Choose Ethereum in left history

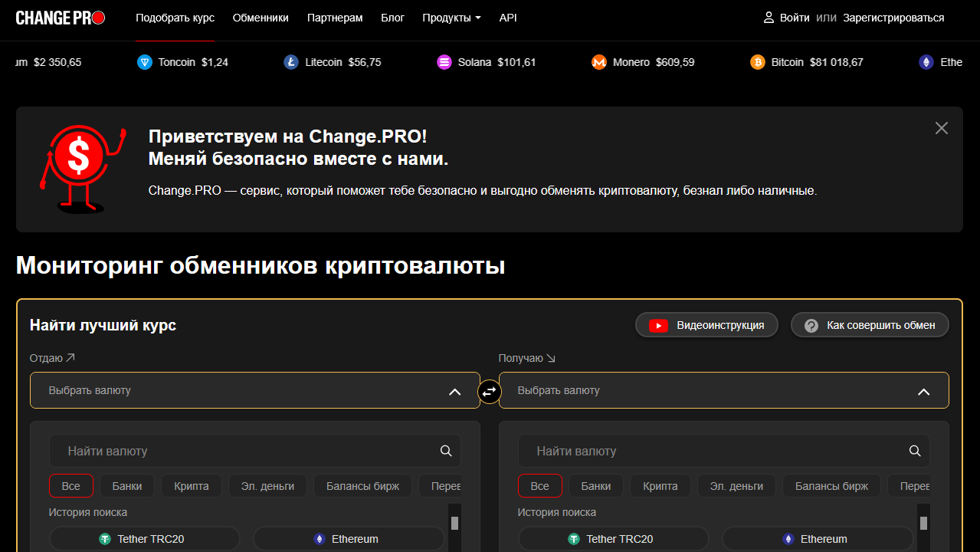(x=349, y=539)
